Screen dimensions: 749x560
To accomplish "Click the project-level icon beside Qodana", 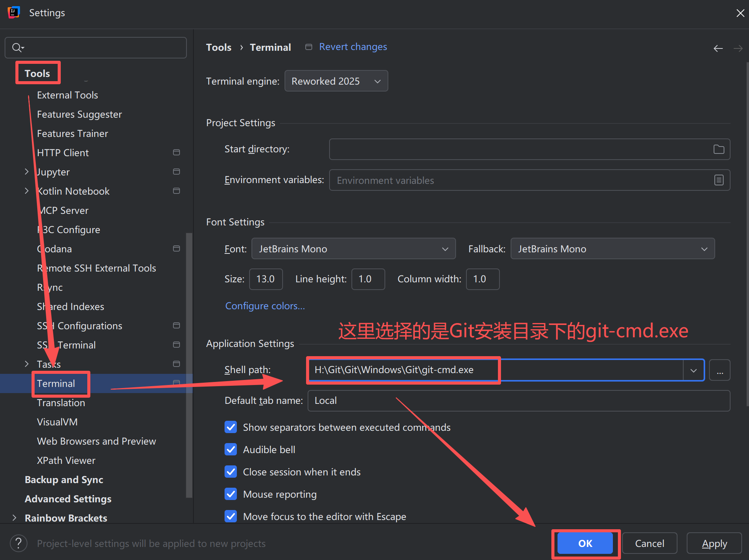I will (x=176, y=248).
